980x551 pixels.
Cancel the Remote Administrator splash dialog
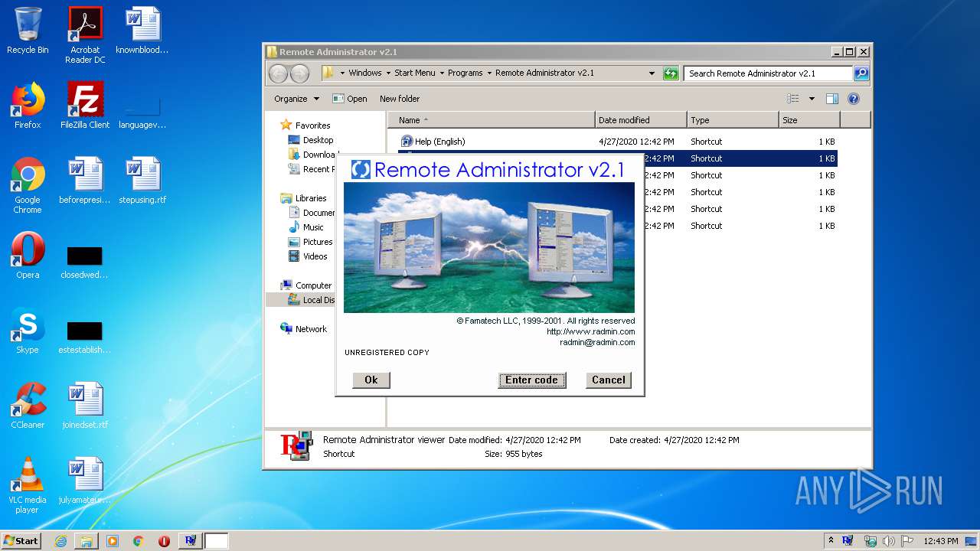pyautogui.click(x=609, y=380)
